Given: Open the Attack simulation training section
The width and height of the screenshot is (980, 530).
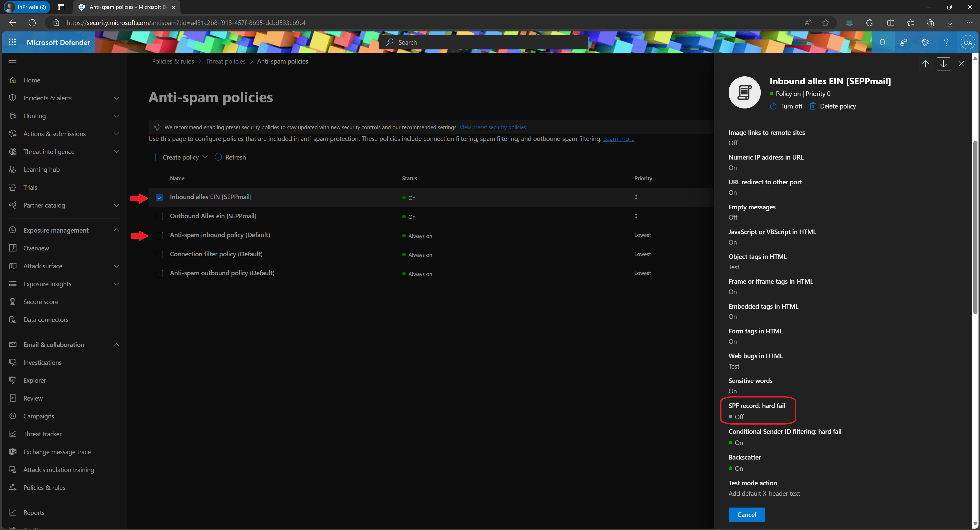Looking at the screenshot, I should coord(58,469).
